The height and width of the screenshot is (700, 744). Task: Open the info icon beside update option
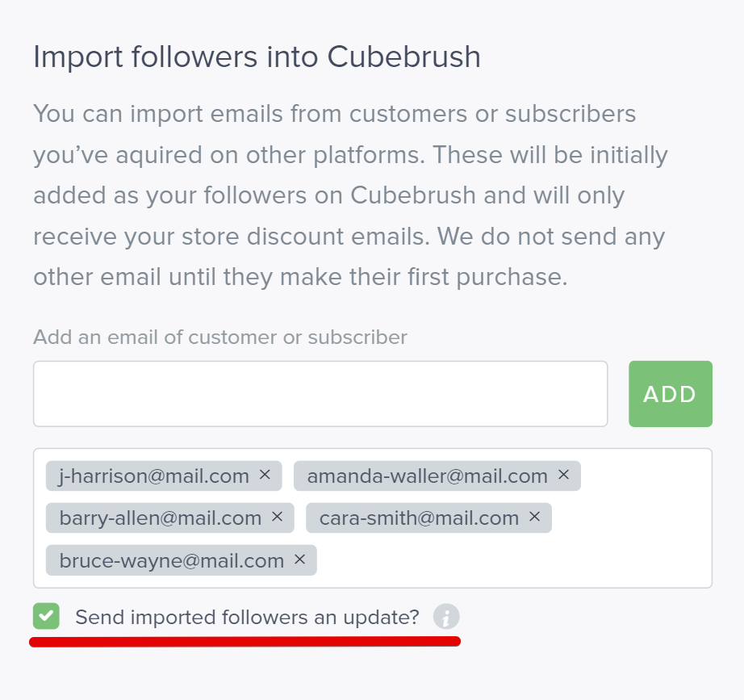click(x=446, y=617)
